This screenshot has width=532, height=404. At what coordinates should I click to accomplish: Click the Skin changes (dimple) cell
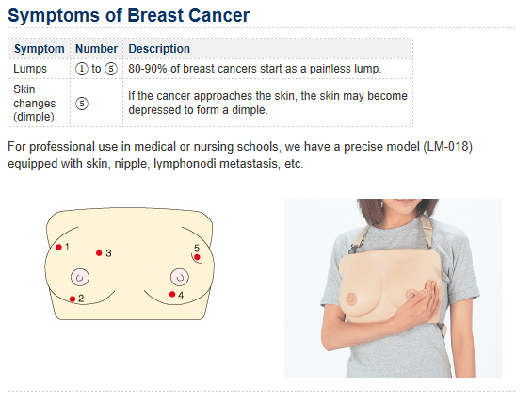[x=39, y=103]
